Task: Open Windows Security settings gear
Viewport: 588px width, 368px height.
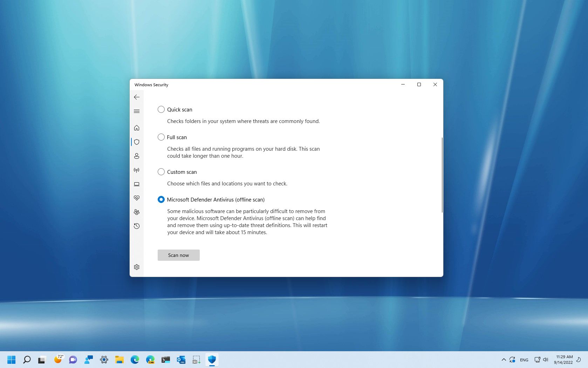Action: (x=137, y=267)
